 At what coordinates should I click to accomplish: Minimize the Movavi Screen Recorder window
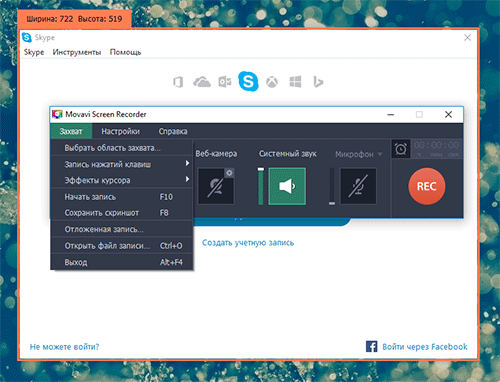391,115
